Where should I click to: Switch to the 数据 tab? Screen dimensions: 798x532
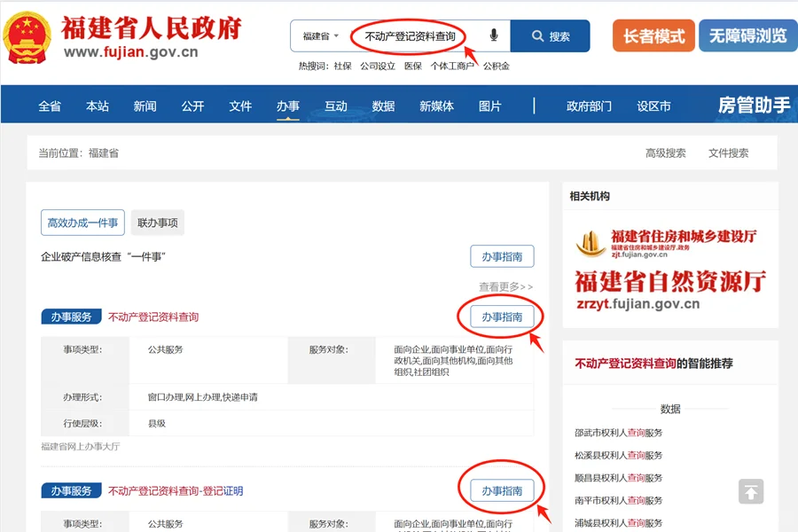pyautogui.click(x=383, y=106)
